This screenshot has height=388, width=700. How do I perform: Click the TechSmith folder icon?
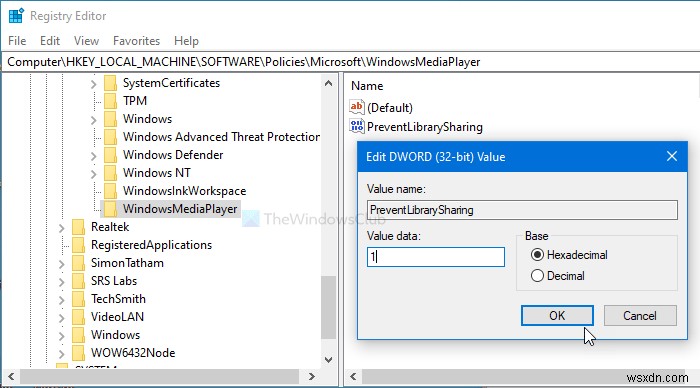pyautogui.click(x=78, y=299)
